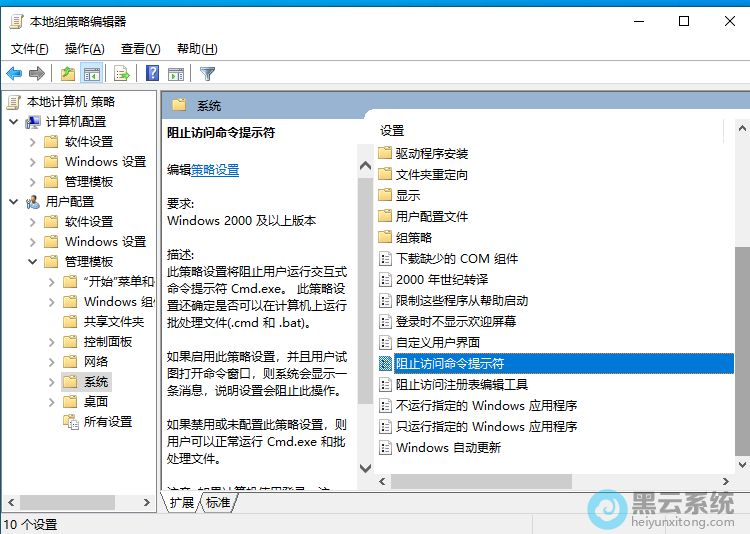Click the Back arrow toolbar icon
Image resolution: width=750 pixels, height=534 pixels.
tap(14, 74)
